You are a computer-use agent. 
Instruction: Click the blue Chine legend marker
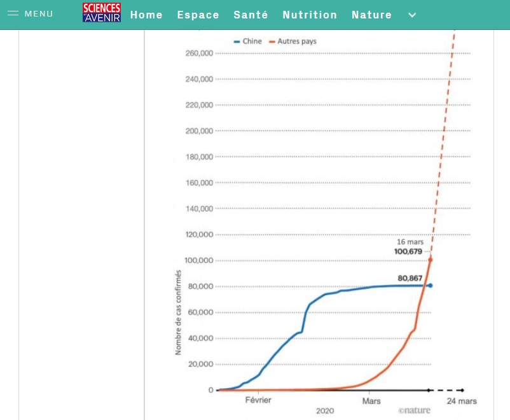pyautogui.click(x=237, y=41)
